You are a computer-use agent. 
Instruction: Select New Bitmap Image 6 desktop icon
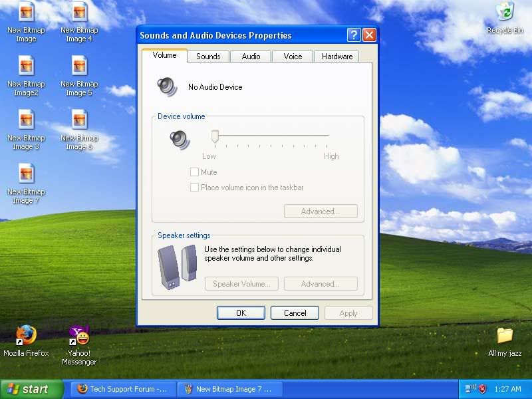79,130
